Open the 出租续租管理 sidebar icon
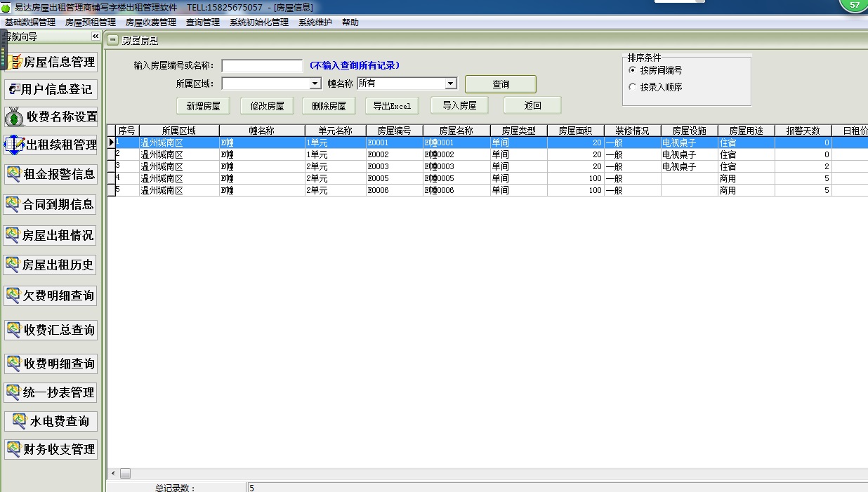The image size is (868, 492). [x=14, y=145]
